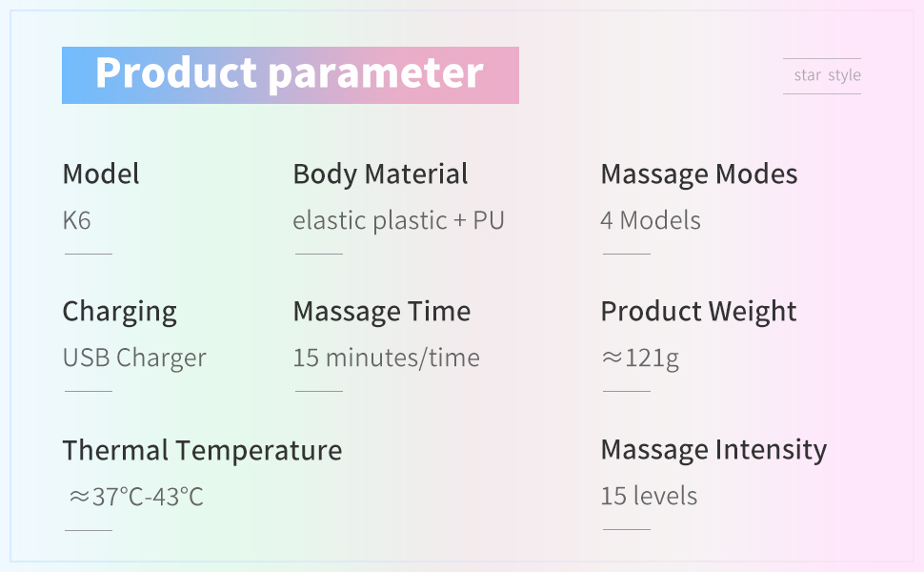This screenshot has width=924, height=572.
Task: Select 15 minutes/time value
Action: click(x=387, y=357)
